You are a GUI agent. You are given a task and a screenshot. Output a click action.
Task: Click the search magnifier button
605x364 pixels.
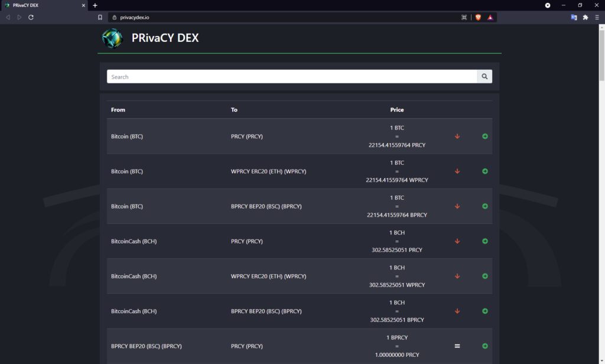[x=484, y=77]
